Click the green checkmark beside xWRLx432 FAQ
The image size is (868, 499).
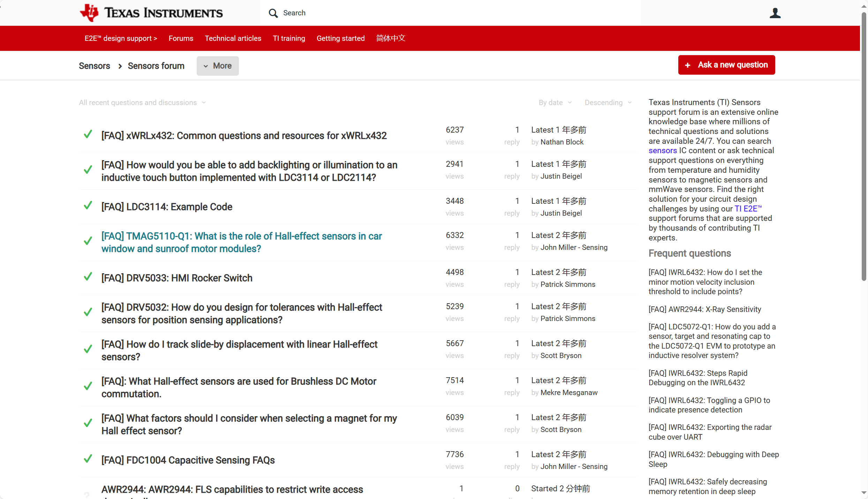tap(88, 134)
